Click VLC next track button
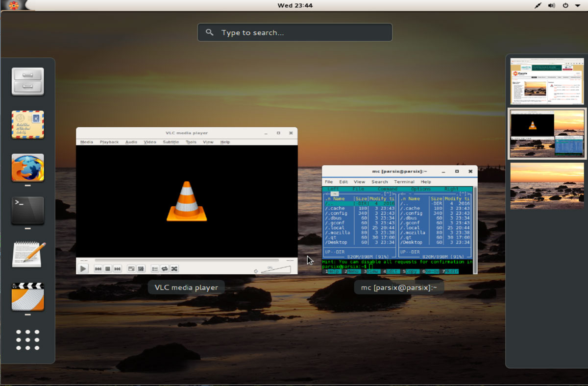The image size is (588, 386). (x=118, y=268)
